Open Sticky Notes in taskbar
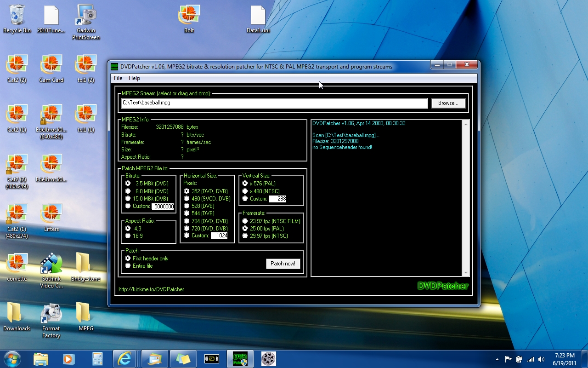 (183, 359)
